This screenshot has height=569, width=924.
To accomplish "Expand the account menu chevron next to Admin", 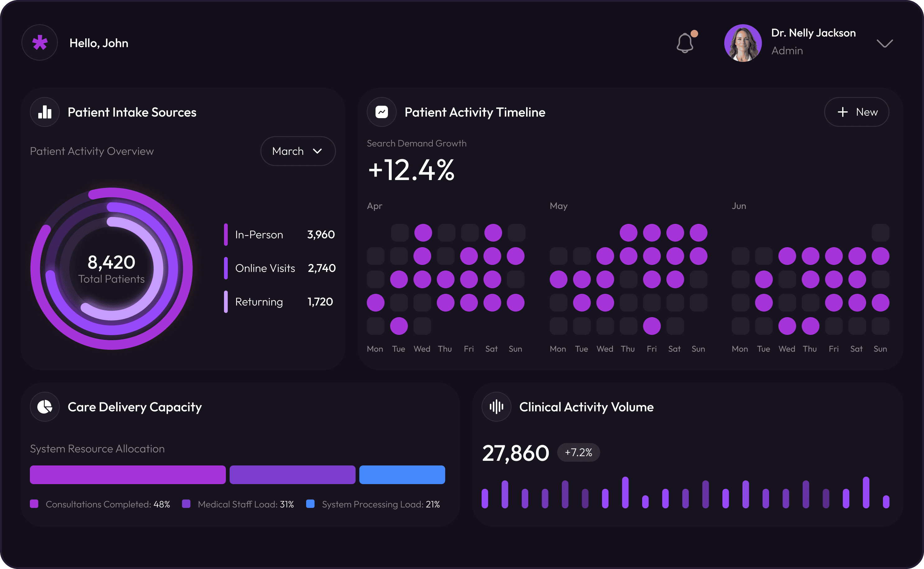I will point(884,44).
